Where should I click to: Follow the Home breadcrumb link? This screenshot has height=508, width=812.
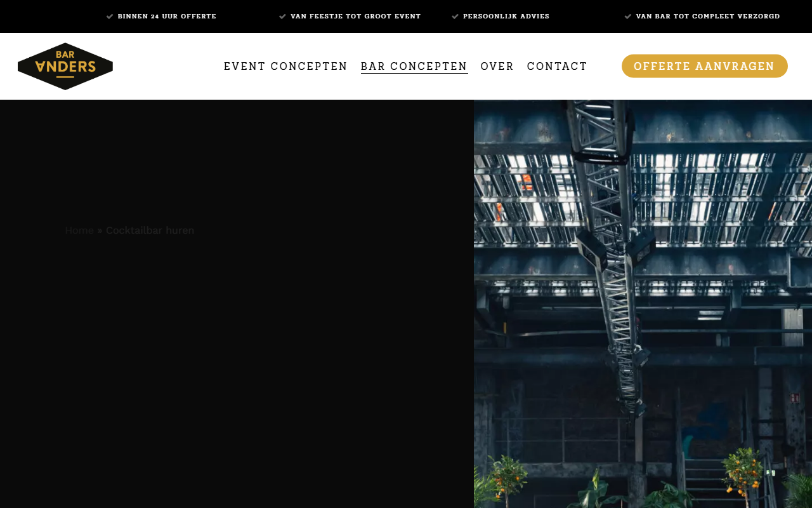[79, 230]
